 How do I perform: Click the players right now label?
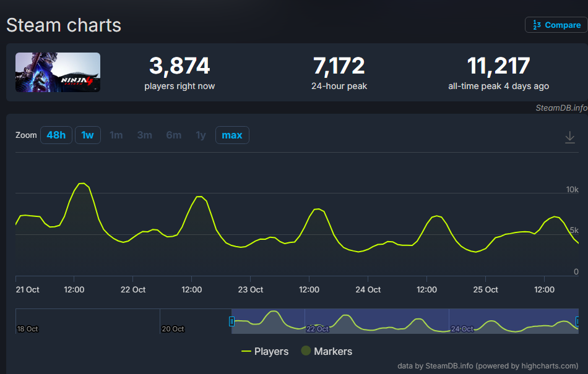pyautogui.click(x=179, y=86)
